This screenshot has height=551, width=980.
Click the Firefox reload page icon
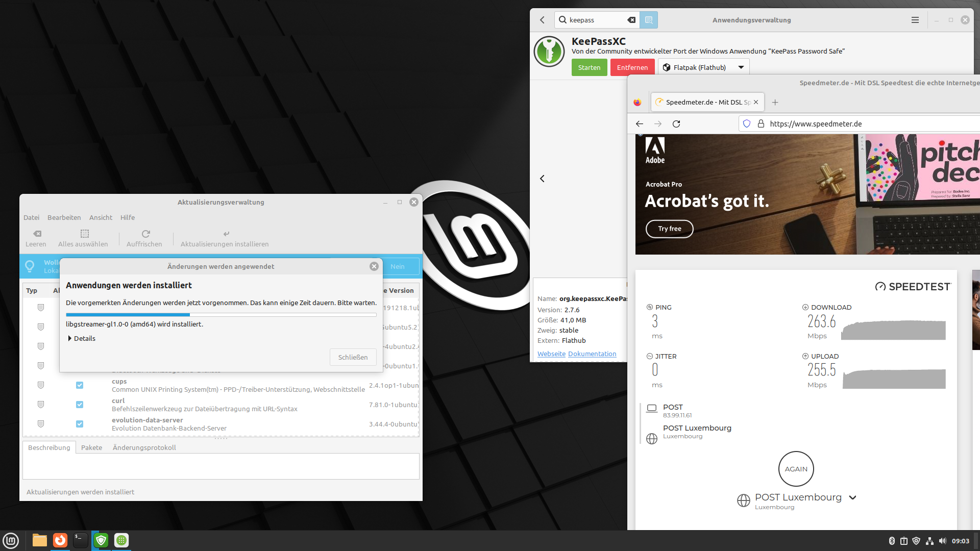click(x=676, y=124)
